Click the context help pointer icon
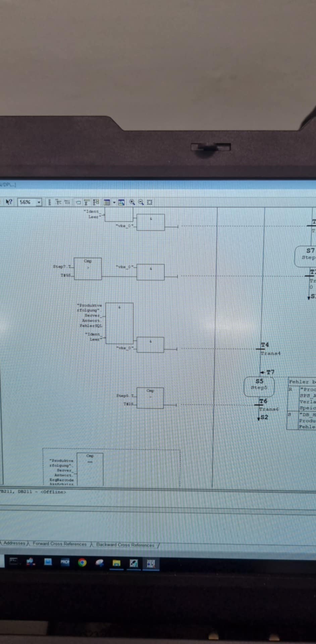 (9, 202)
